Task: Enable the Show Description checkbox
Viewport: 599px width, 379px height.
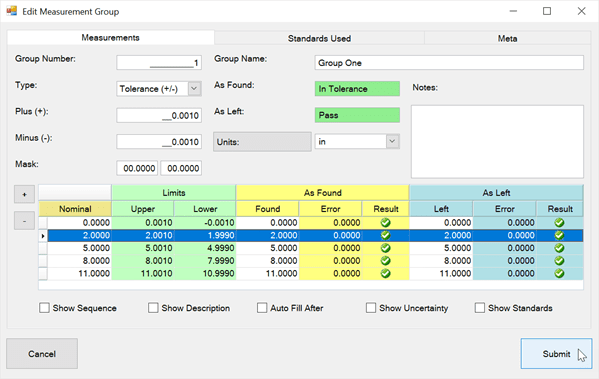Action: pyautogui.click(x=153, y=308)
